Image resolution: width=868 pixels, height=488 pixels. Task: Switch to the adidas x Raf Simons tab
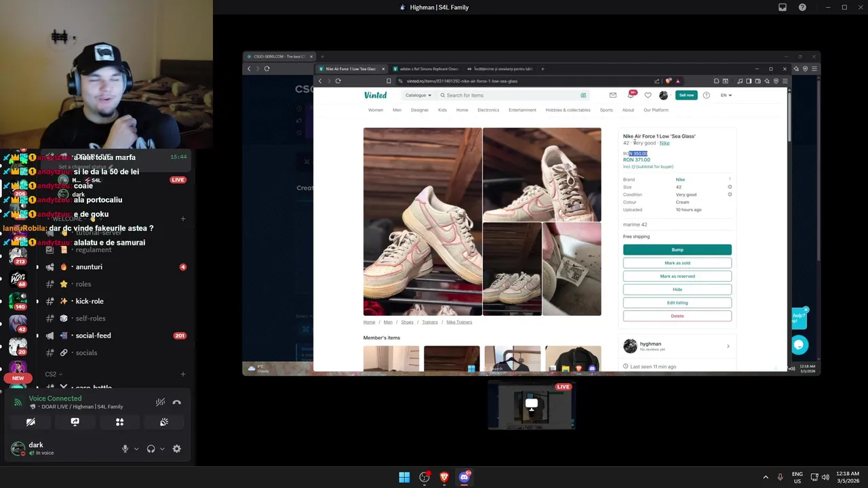(x=426, y=68)
